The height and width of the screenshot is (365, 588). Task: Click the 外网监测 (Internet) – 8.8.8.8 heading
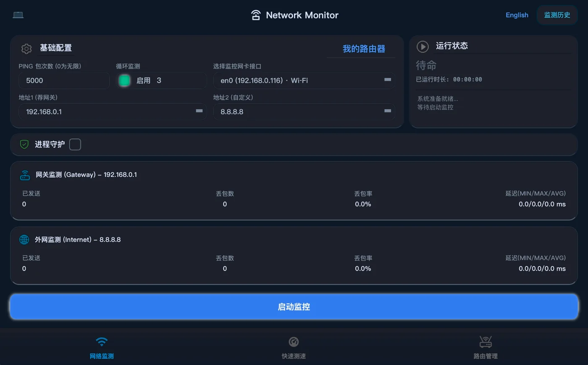click(78, 239)
